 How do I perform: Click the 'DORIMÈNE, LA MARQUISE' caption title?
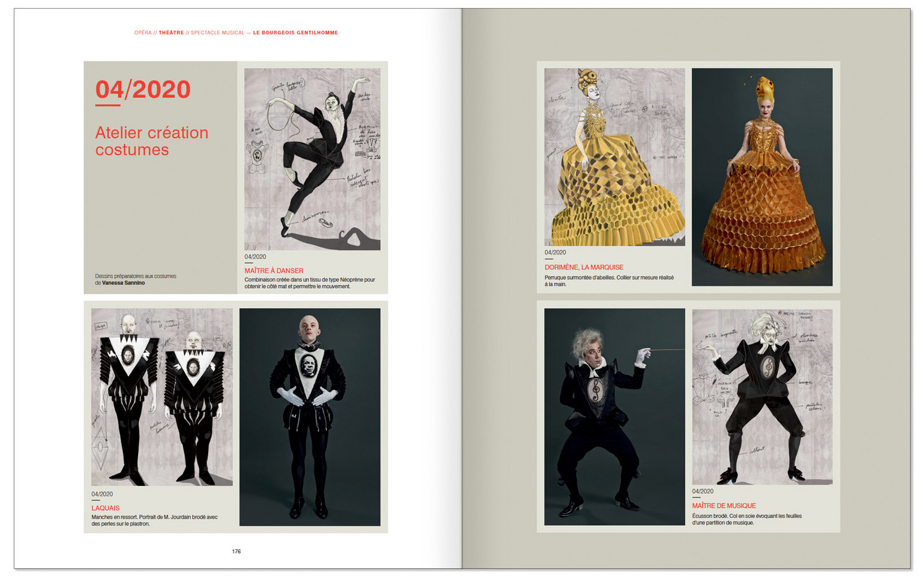point(584,267)
